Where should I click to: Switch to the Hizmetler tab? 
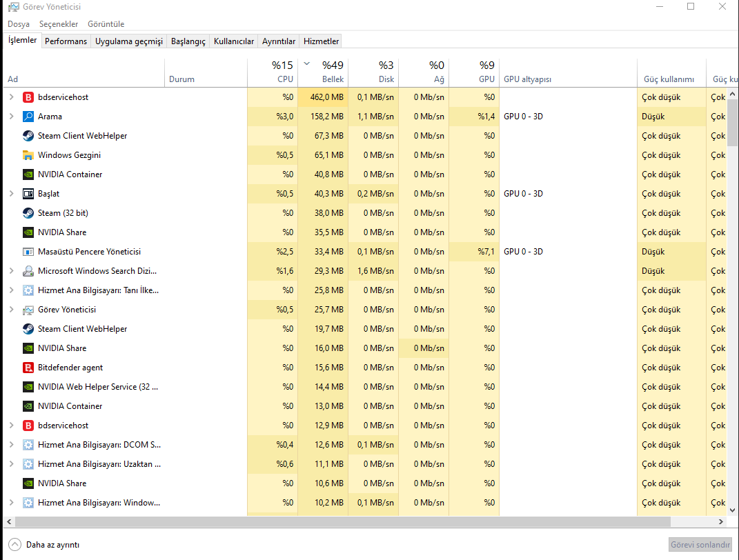click(321, 41)
